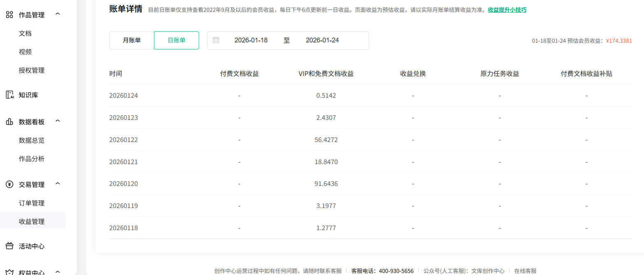Image resolution: width=644 pixels, height=275 pixels.
Task: Open the 收益提升小技巧 link
Action: [x=507, y=9]
